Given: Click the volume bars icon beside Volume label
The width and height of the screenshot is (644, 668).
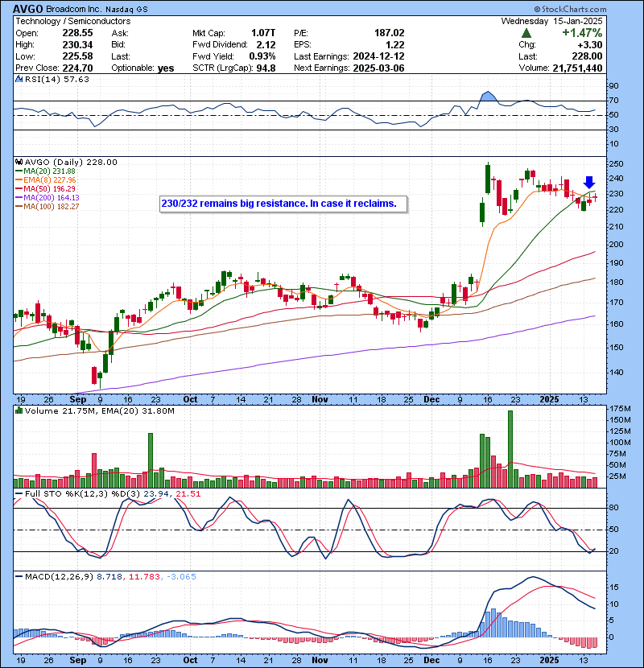Looking at the screenshot, I should pos(19,410).
